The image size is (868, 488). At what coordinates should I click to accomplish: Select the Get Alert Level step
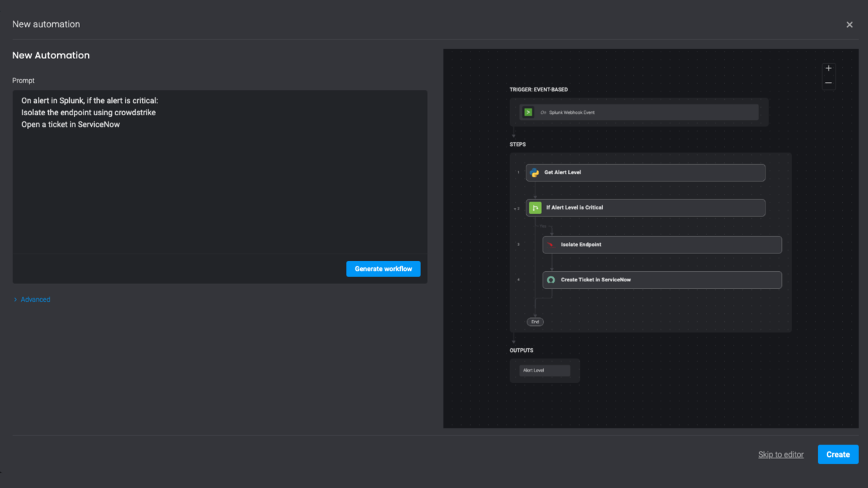[x=646, y=173]
